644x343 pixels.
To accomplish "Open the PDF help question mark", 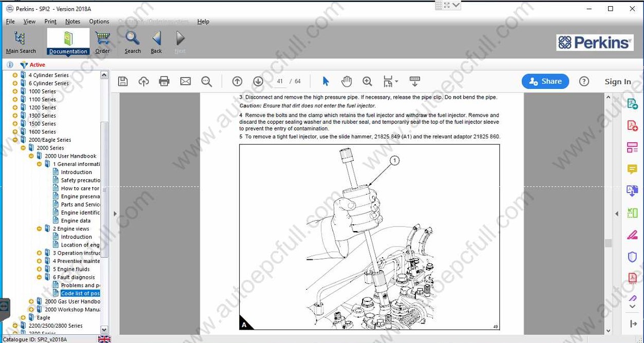I will (x=584, y=81).
